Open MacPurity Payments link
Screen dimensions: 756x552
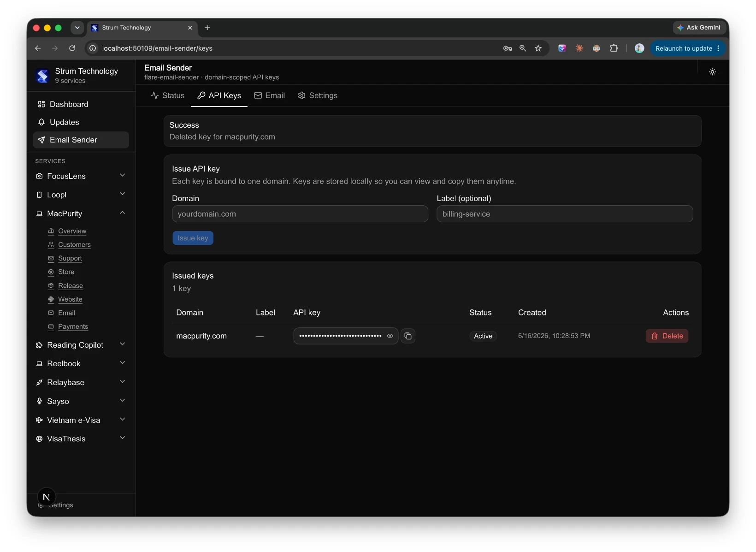click(x=73, y=326)
